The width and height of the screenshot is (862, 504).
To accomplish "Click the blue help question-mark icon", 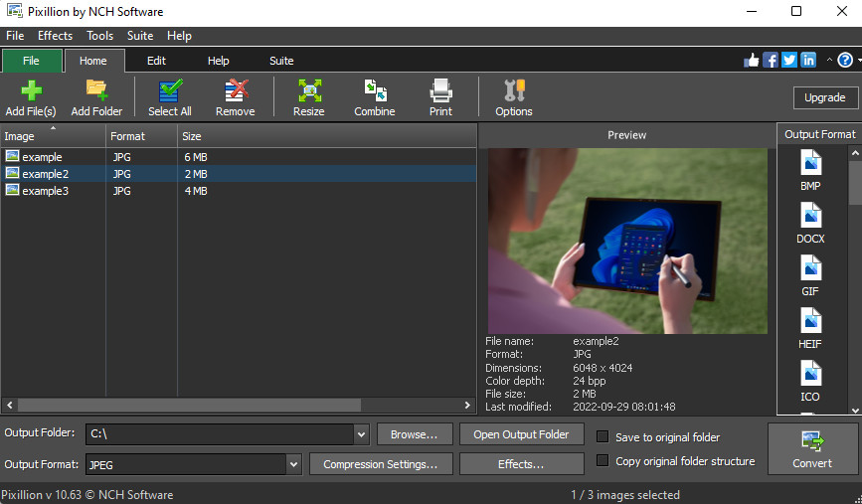I will coord(845,60).
